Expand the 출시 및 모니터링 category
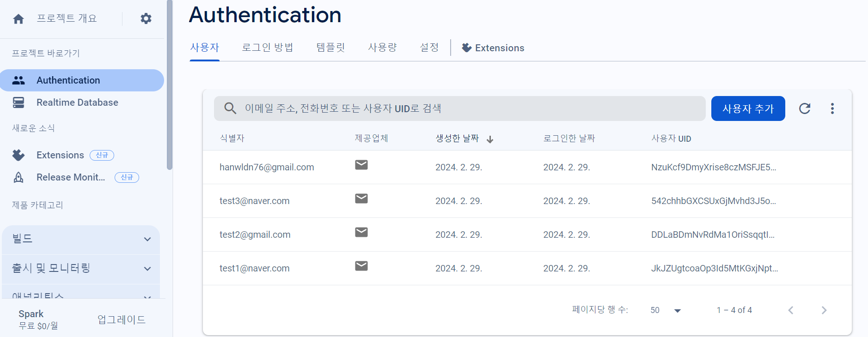This screenshot has height=337, width=868. pyautogui.click(x=81, y=269)
